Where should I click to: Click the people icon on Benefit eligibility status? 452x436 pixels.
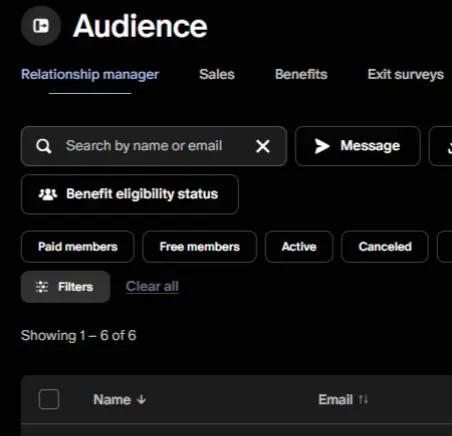pyautogui.click(x=48, y=194)
